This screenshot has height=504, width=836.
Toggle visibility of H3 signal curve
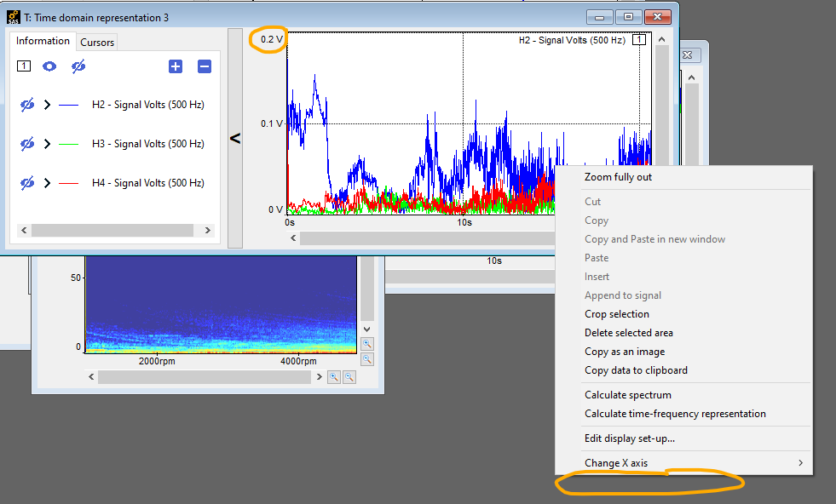(27, 144)
